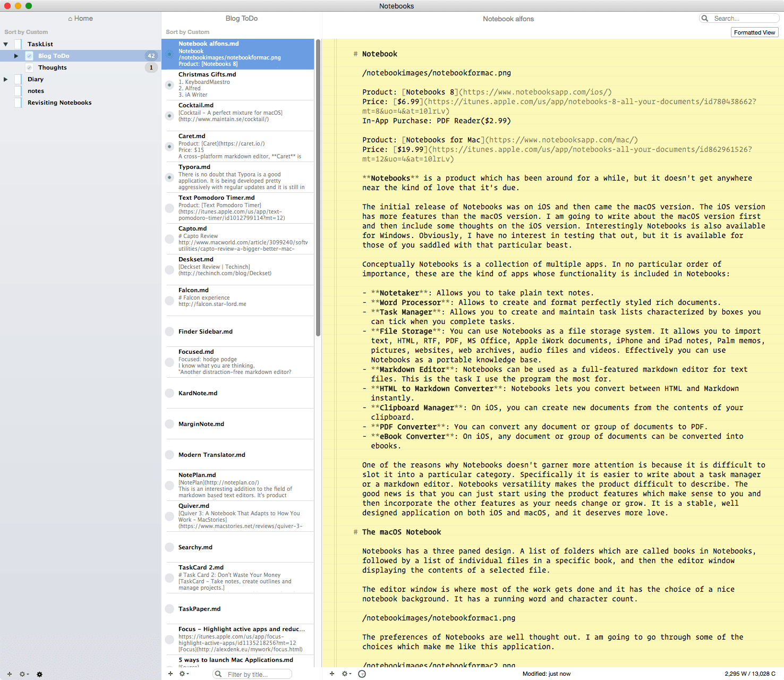Viewport: 784px width, 680px height.
Task: Open the Focus – Highlight active apps document
Action: point(238,640)
